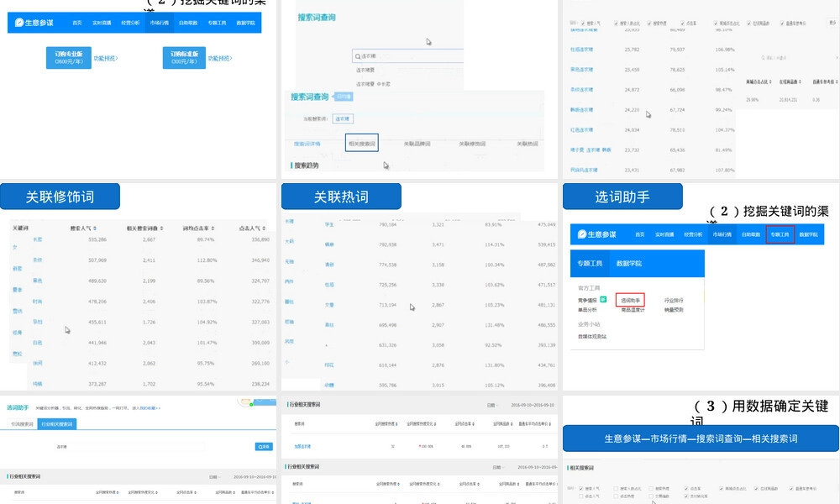The width and height of the screenshot is (840, 504).
Task: Click 生意参谋 logo in navbar above 专题工具 dropdown panel
Action: click(596, 234)
